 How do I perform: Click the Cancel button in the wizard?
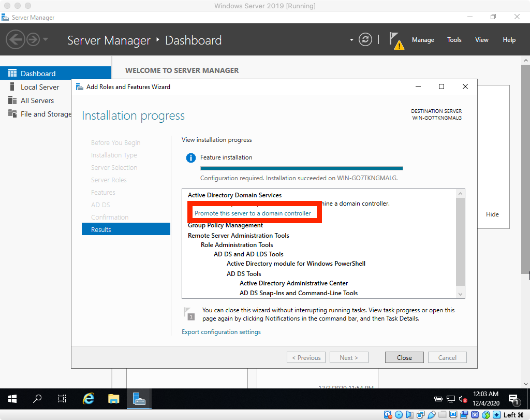point(447,357)
